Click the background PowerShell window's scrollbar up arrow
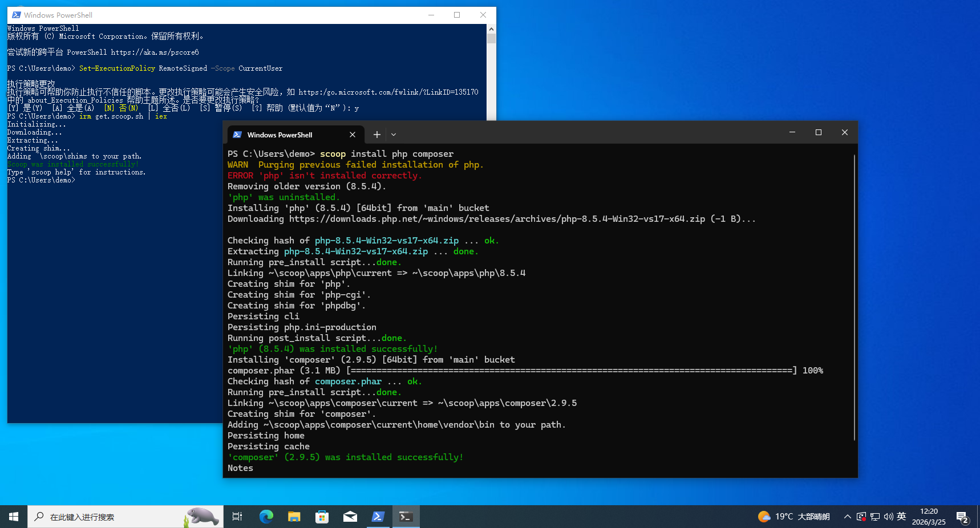980x528 pixels. [491, 29]
